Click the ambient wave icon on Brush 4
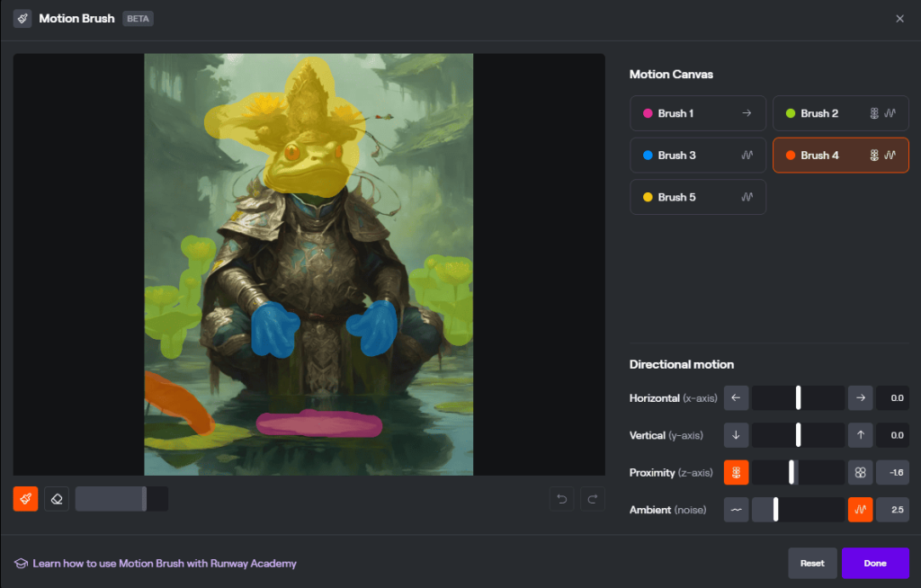The height and width of the screenshot is (588, 921). click(890, 155)
